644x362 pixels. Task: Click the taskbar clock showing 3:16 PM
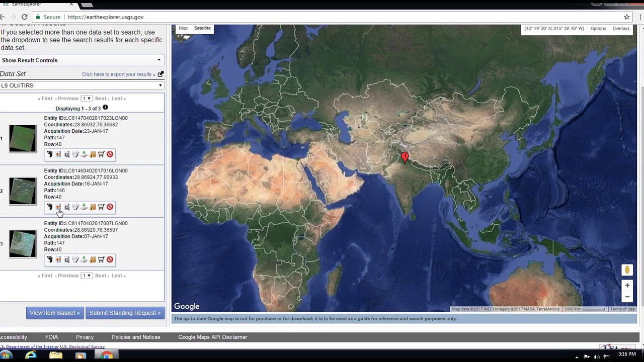(x=627, y=354)
